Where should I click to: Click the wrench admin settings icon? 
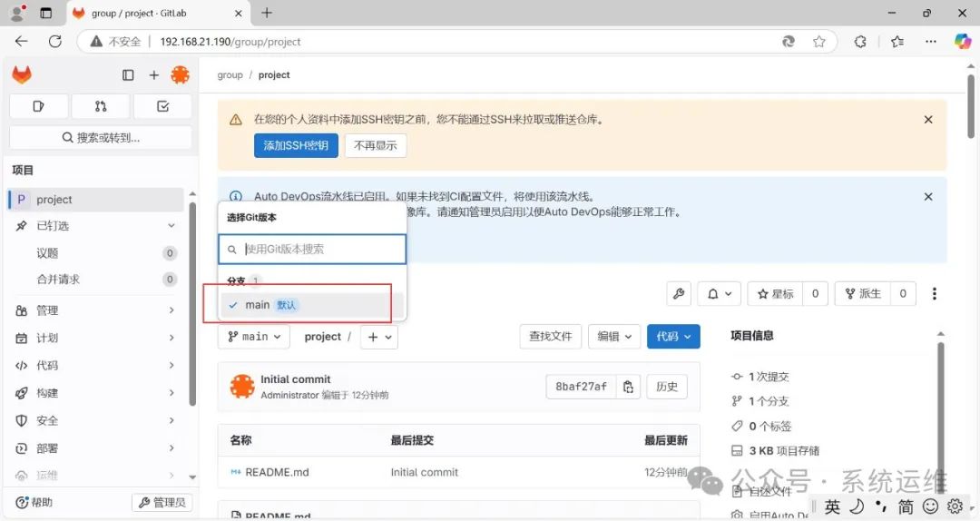coord(679,293)
